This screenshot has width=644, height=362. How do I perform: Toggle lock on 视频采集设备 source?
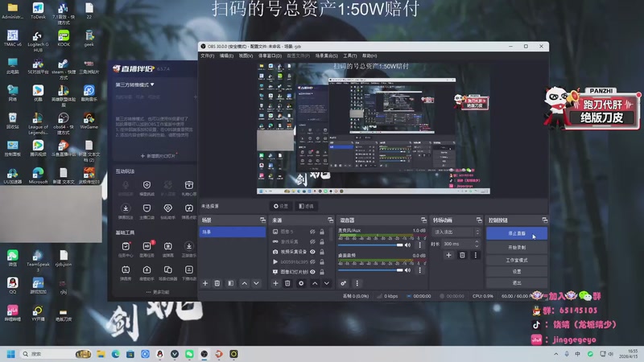pyautogui.click(x=322, y=252)
